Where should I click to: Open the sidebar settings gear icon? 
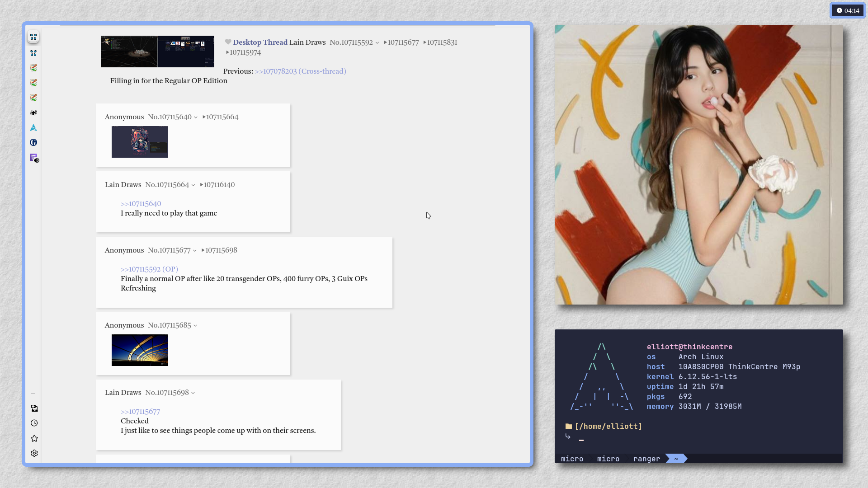34,453
